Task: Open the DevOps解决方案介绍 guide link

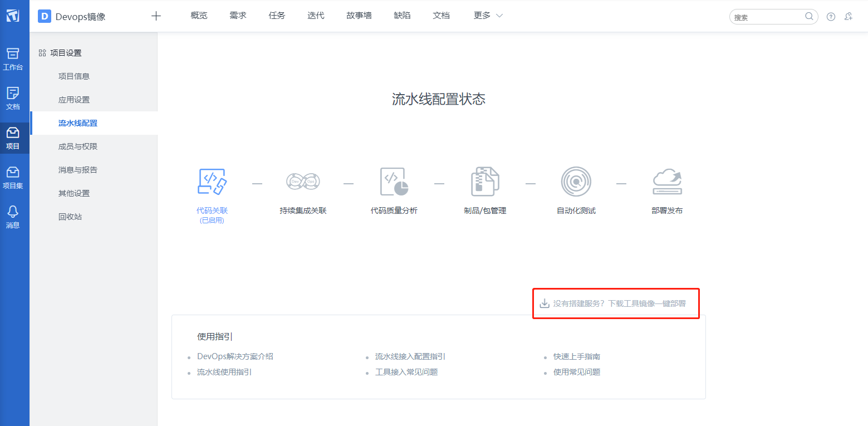Action: 235,356
